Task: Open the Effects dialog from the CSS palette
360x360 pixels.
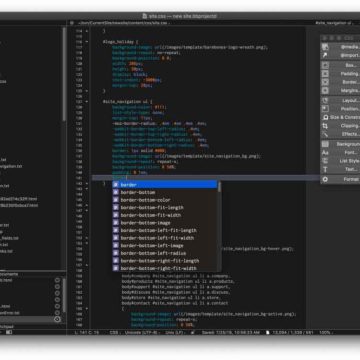Action: pos(341,134)
